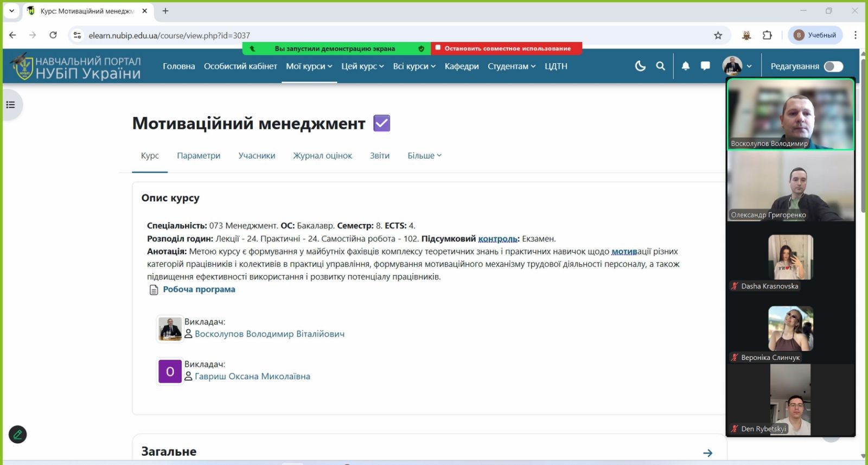Go back to the previous page

(12, 35)
